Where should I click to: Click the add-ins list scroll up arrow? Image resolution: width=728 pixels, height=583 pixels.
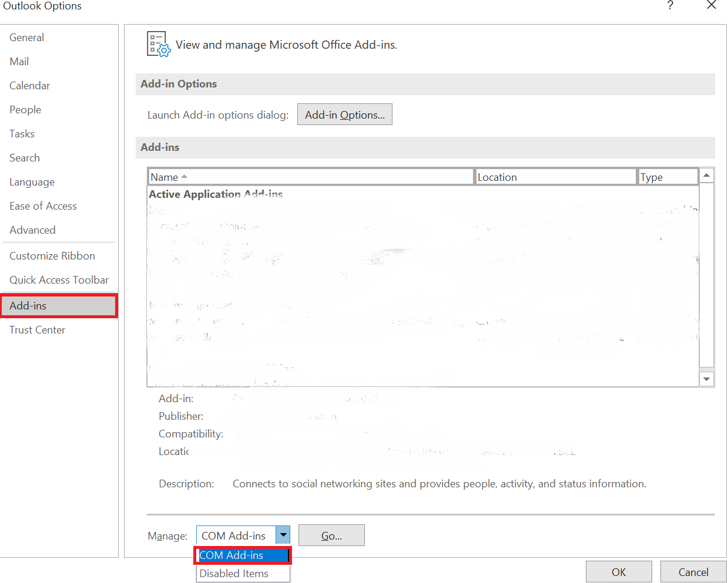[x=706, y=176]
